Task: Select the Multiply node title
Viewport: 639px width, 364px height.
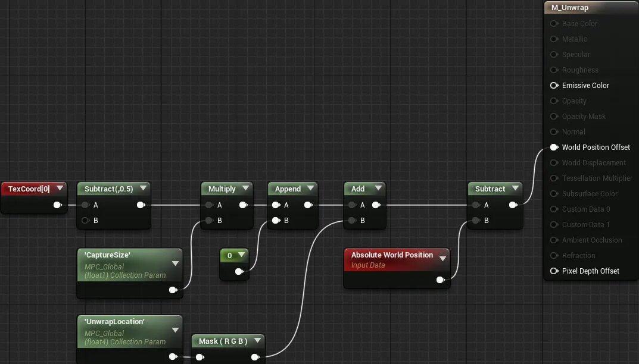Action: pyautogui.click(x=222, y=189)
